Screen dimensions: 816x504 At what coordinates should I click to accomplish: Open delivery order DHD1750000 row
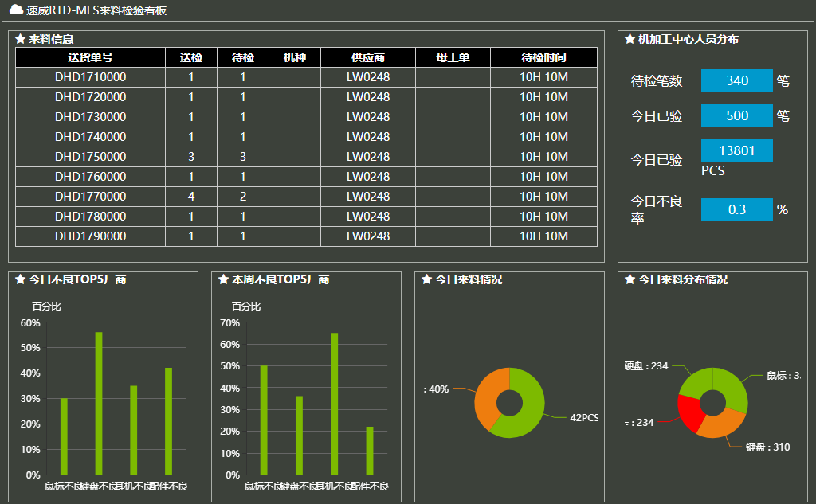coord(90,157)
